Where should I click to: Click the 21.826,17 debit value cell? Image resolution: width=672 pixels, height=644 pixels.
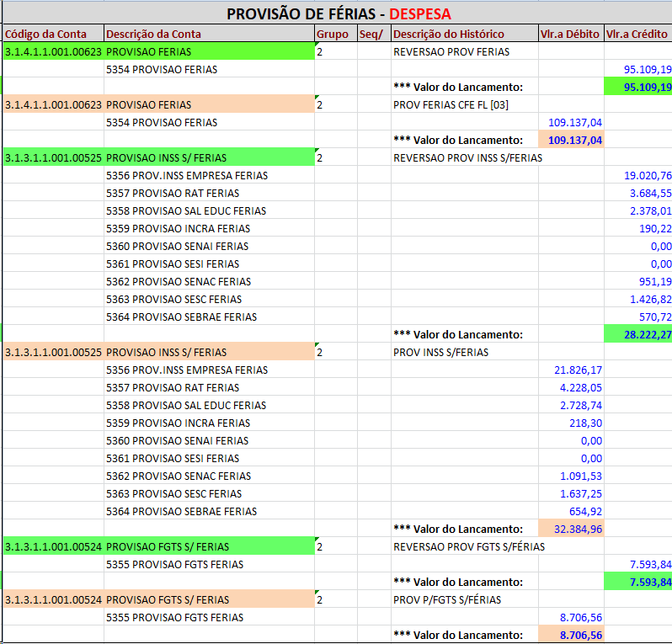[570, 370]
